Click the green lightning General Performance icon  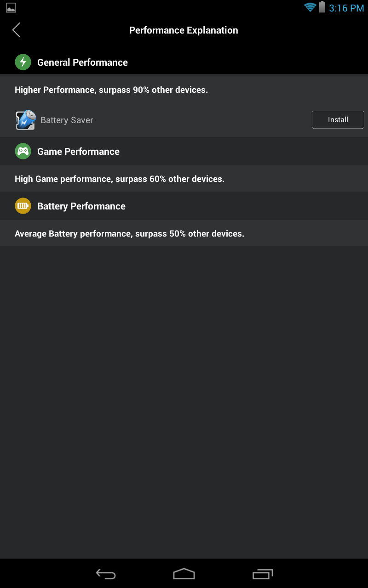23,62
